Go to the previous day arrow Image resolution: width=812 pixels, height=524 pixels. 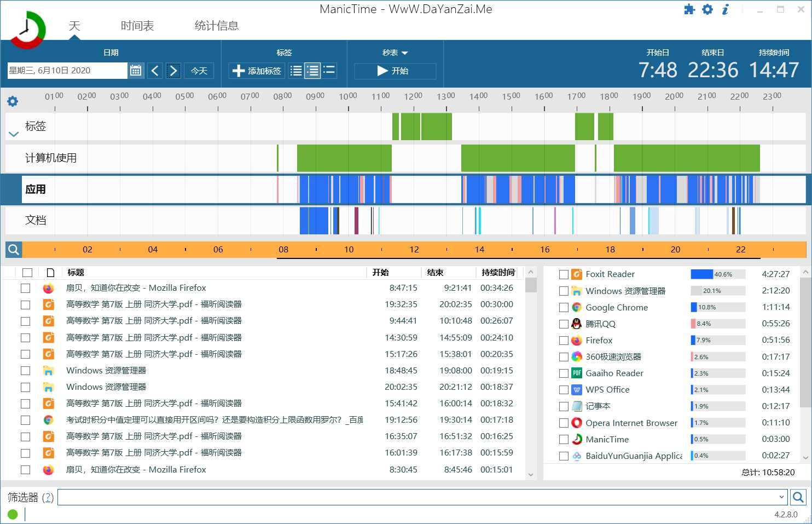click(155, 71)
